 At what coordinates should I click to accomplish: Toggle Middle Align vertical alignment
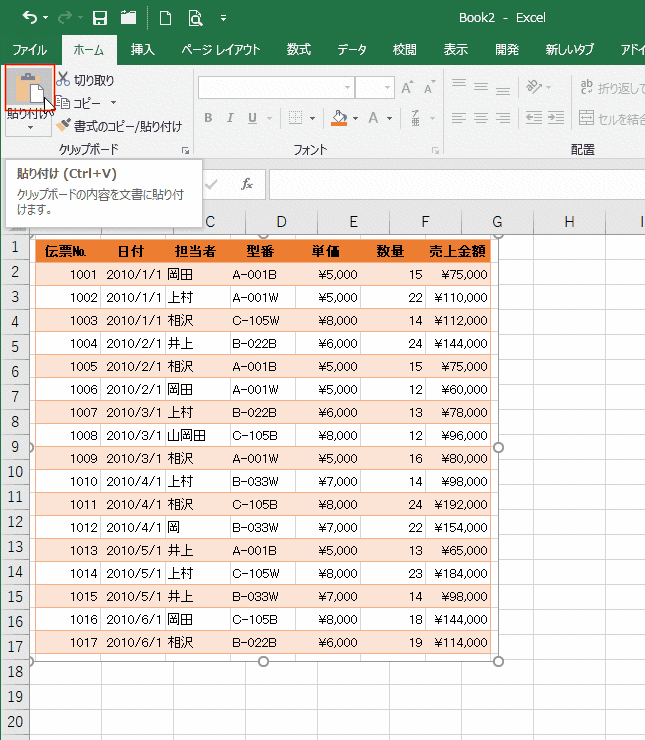(481, 87)
